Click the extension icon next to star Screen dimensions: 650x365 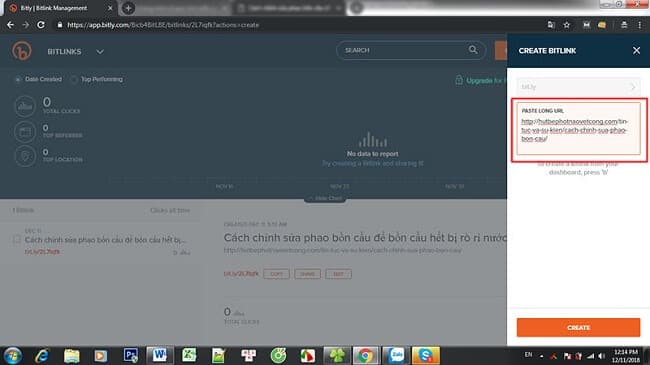point(586,25)
